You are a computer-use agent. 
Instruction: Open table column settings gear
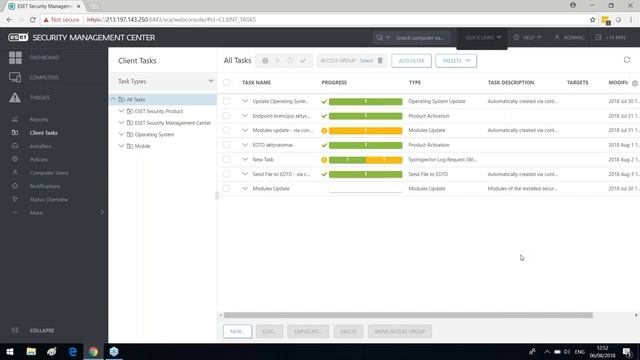click(635, 83)
